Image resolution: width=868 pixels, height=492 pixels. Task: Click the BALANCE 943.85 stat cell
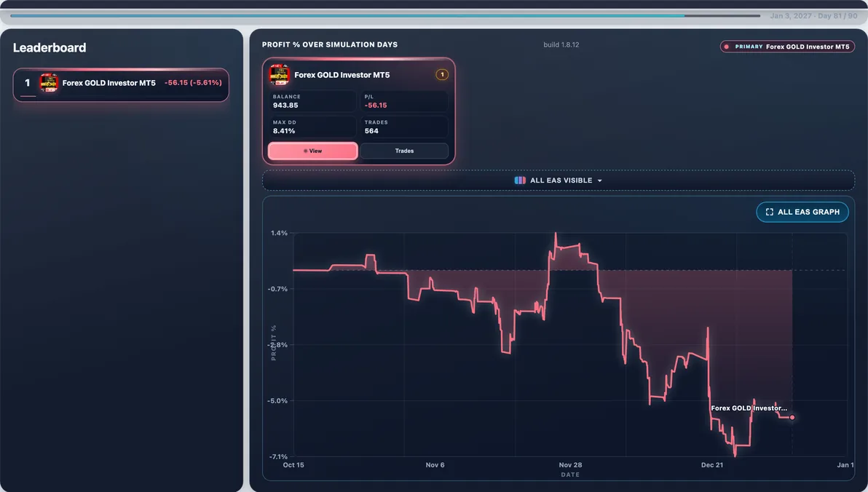(312, 101)
